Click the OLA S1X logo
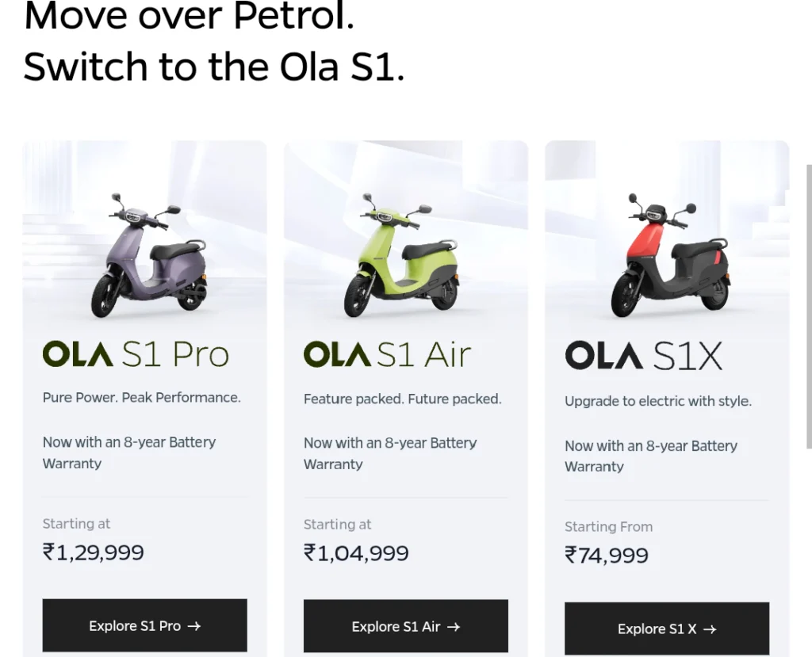Viewport: 812px width, 657px height. pyautogui.click(x=644, y=356)
